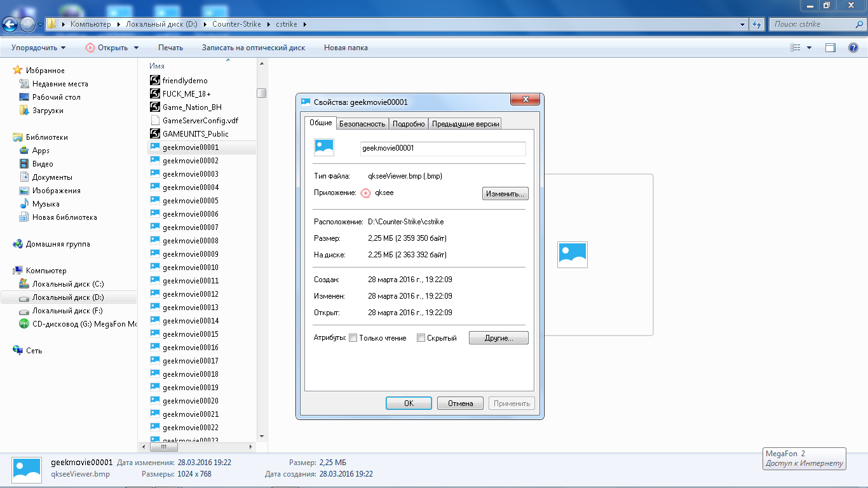Expand the address bar history dropdown
The image size is (868, 488).
click(743, 24)
